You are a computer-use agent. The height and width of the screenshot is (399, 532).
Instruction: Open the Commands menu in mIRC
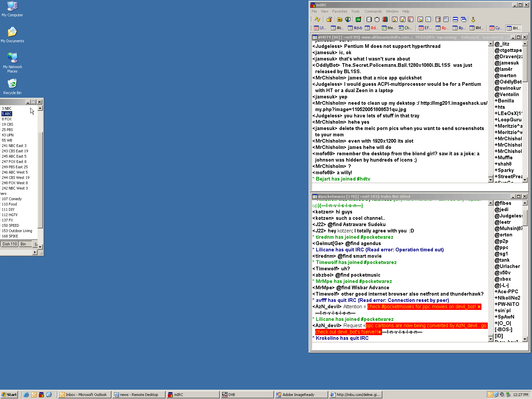tap(373, 11)
